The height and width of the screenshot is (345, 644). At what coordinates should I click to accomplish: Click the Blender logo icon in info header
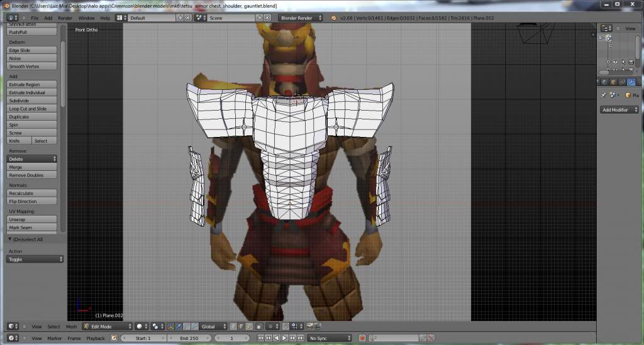point(333,18)
